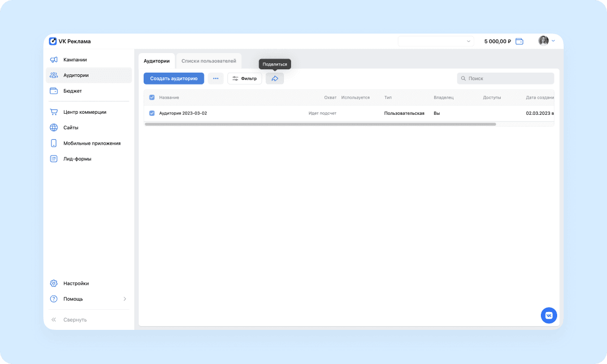Open the profile avatar dropdown menu
607x364 pixels.
[547, 41]
